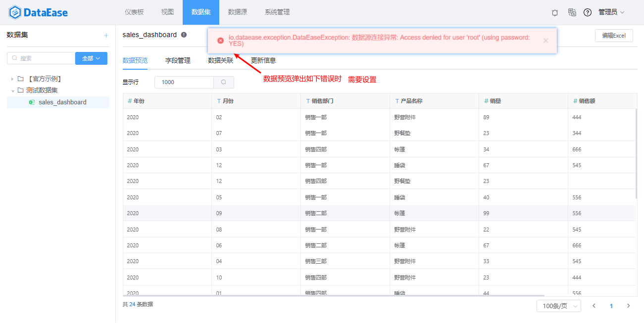Click the 编辑Excel button

(613, 36)
